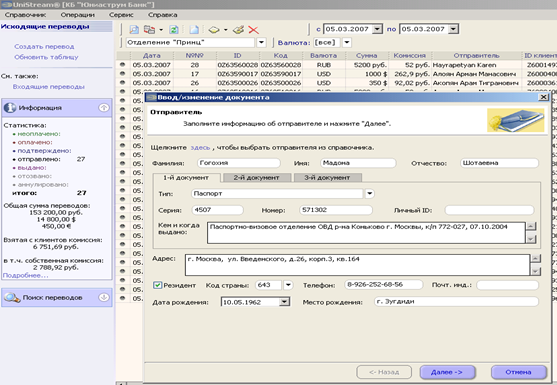
Task: Click the Далее -> button
Action: [447, 372]
